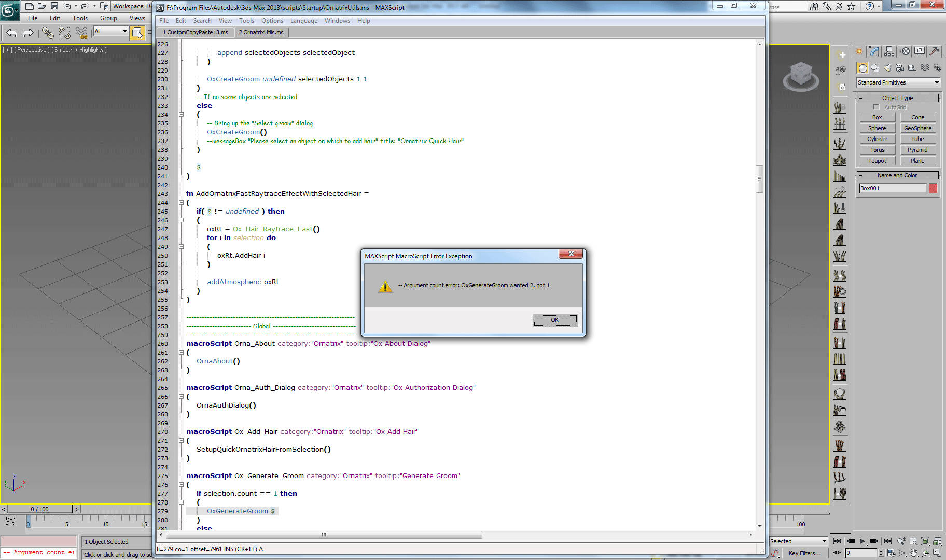Toggle fold at line 249
The image size is (946, 560).
pyautogui.click(x=181, y=247)
